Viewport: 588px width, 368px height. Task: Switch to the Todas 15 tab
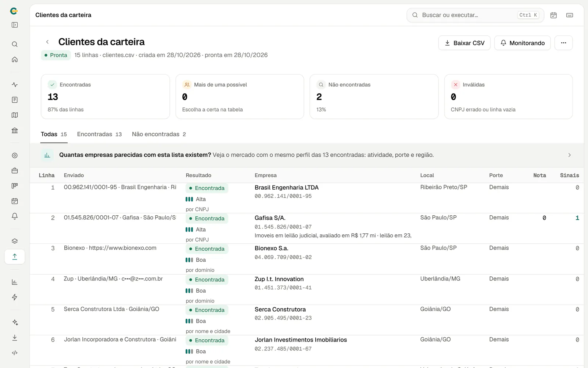tap(54, 134)
